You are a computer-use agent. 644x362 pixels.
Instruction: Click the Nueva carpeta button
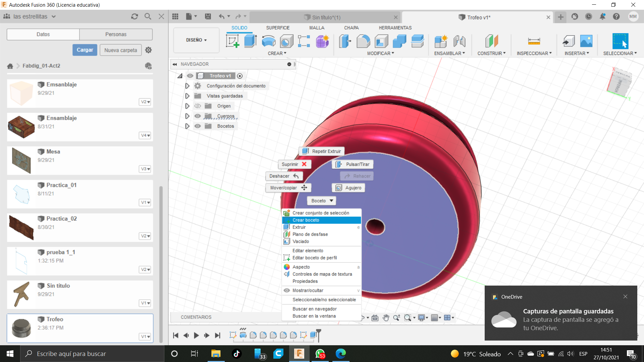click(120, 50)
